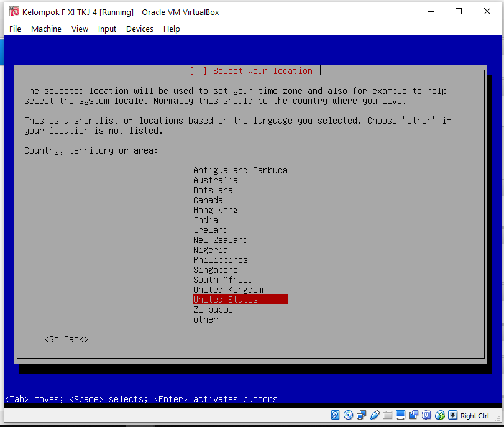The height and width of the screenshot is (427, 504).
Task: Open the Help menu
Action: [x=172, y=29]
